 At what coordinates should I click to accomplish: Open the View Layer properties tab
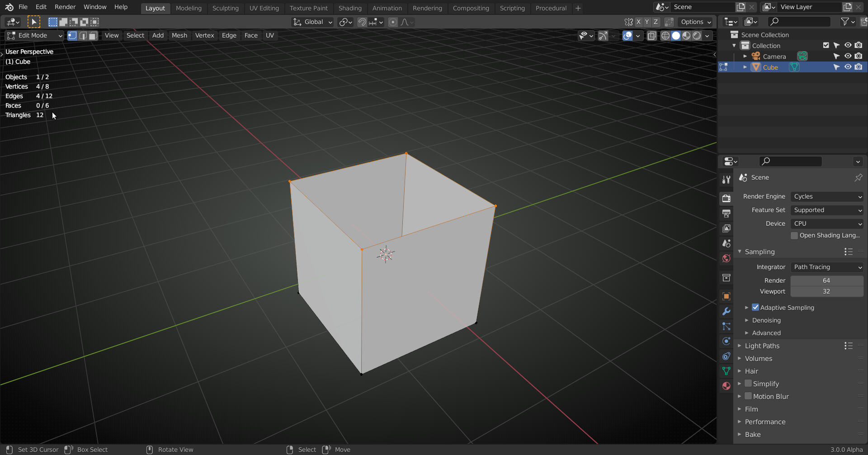click(x=726, y=228)
